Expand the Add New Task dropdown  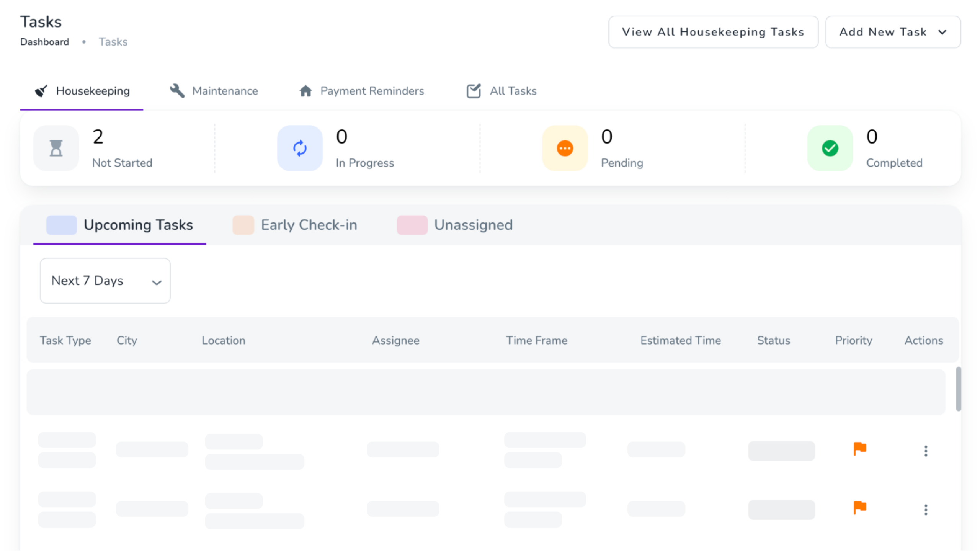[x=892, y=32]
